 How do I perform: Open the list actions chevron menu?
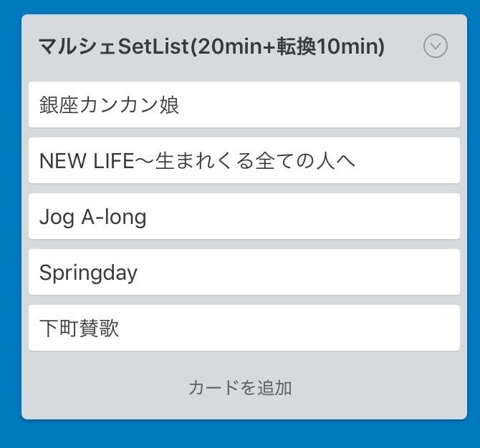click(x=436, y=47)
